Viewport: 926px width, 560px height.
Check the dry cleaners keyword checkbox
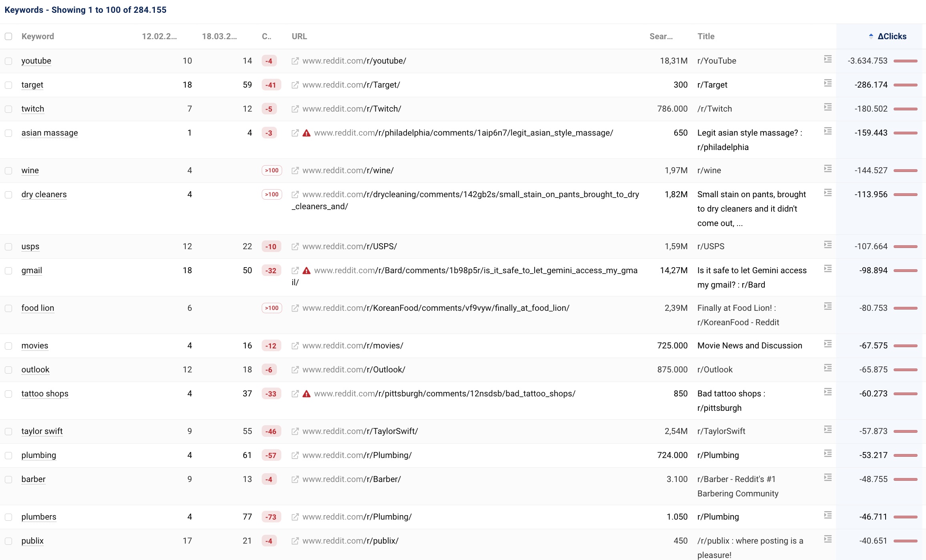(8, 195)
